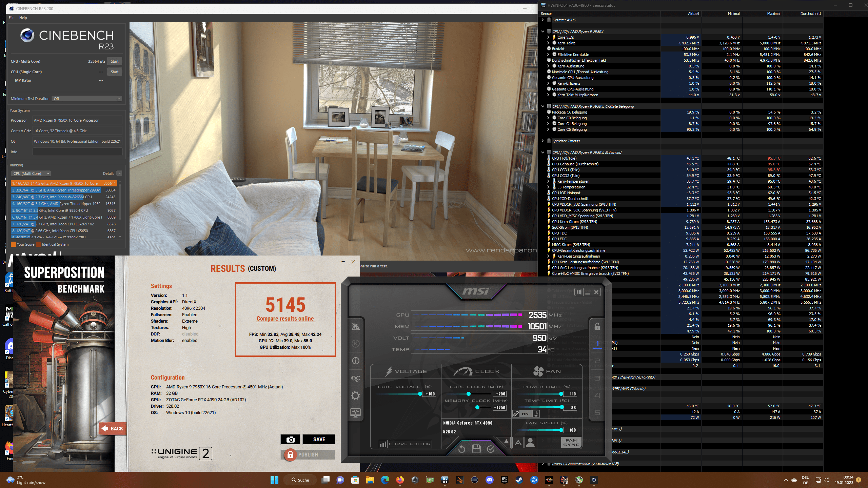Click the SAVE button in Superposition results
This screenshot has width=868, height=488.
tap(319, 439)
